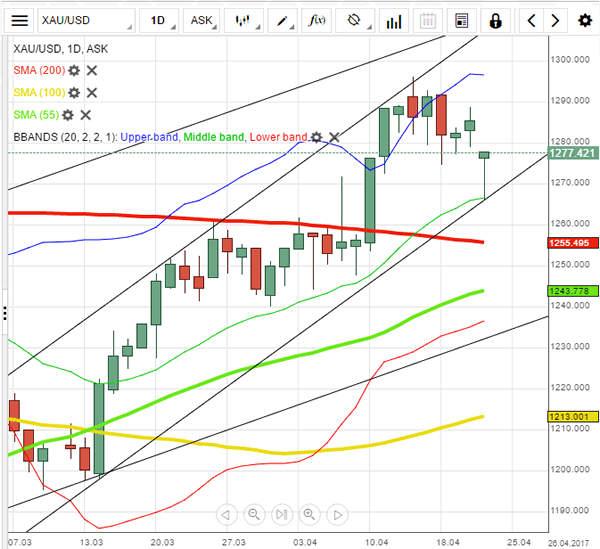The width and height of the screenshot is (600, 549).
Task: Jump to latest bar button
Action: pos(282,515)
